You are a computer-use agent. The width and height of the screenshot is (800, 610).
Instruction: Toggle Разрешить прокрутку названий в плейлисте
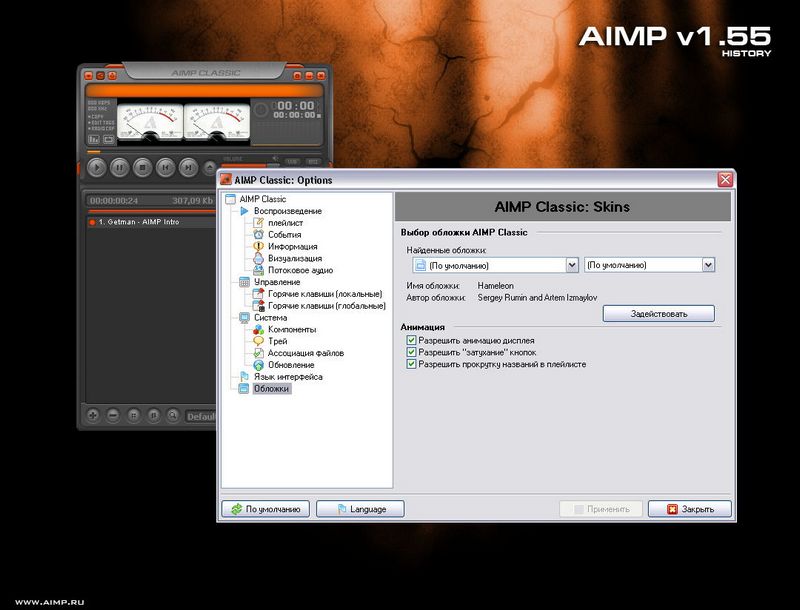click(411, 364)
